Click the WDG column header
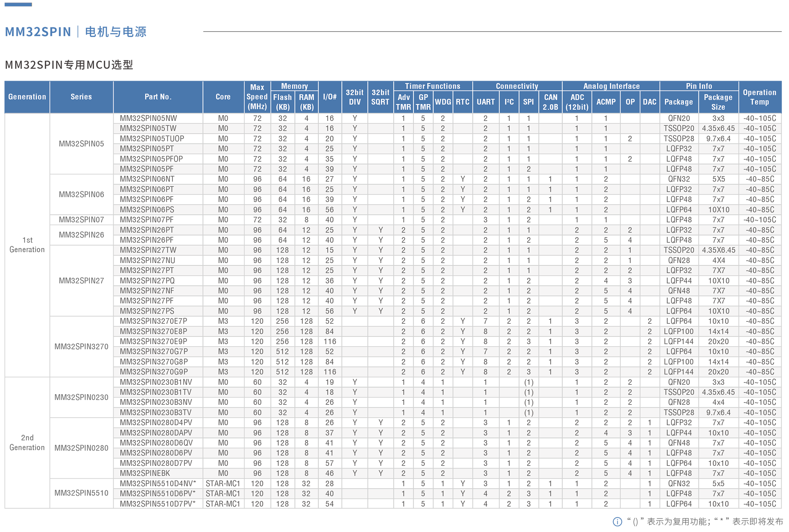 (x=443, y=102)
